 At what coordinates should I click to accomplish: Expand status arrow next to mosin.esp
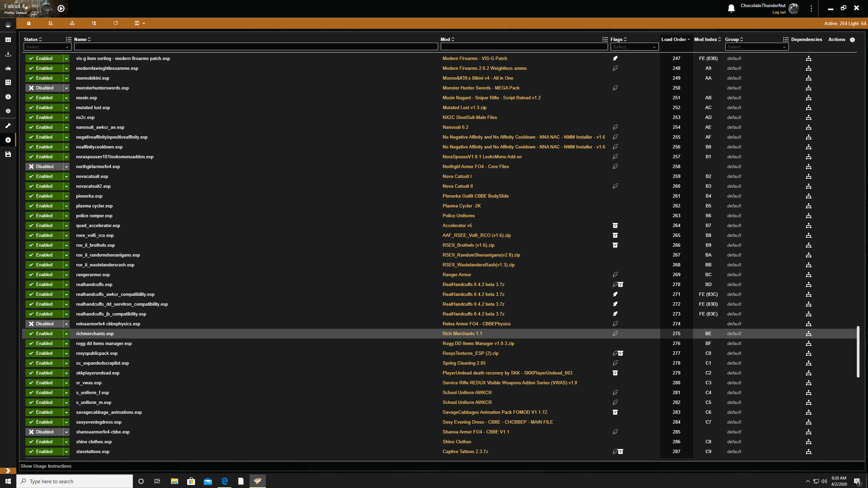[x=66, y=98]
